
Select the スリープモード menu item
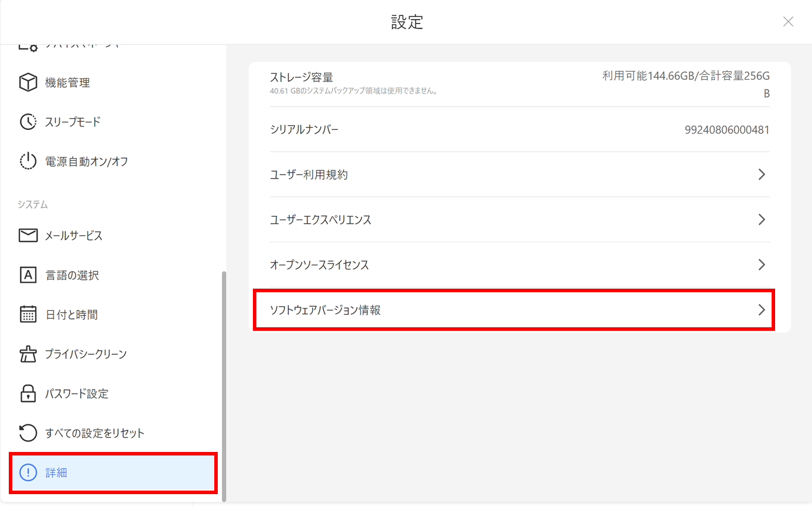73,122
